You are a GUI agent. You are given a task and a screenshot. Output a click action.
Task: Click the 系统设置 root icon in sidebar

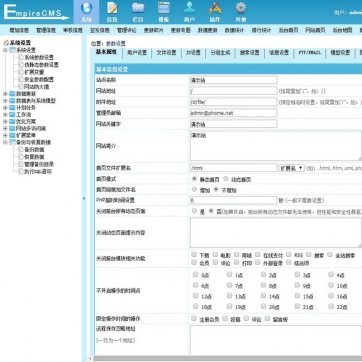[6, 43]
